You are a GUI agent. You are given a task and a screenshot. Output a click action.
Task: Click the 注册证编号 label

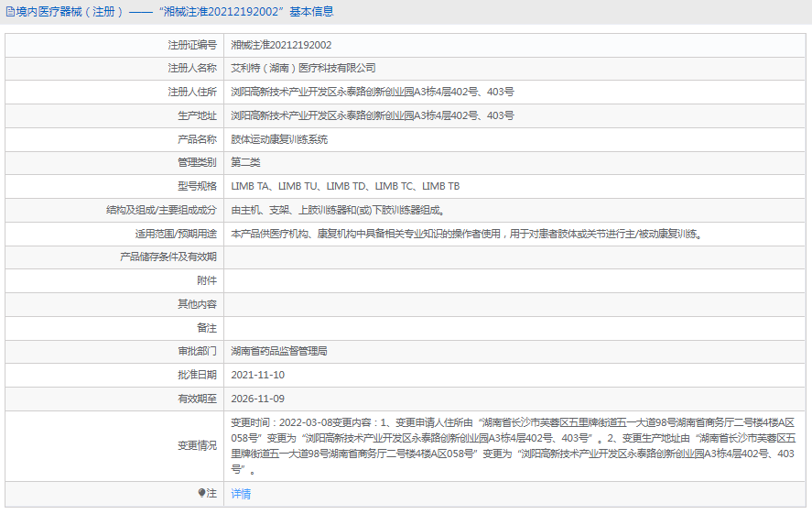(x=192, y=45)
